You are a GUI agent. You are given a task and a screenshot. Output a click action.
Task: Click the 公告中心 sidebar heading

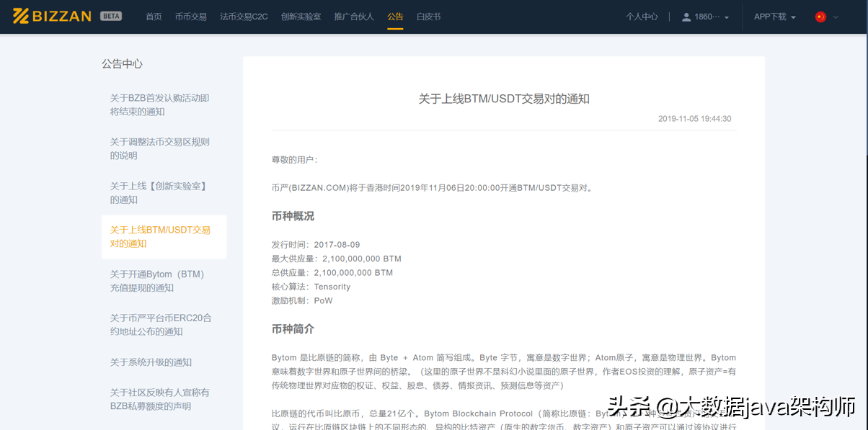click(x=122, y=63)
